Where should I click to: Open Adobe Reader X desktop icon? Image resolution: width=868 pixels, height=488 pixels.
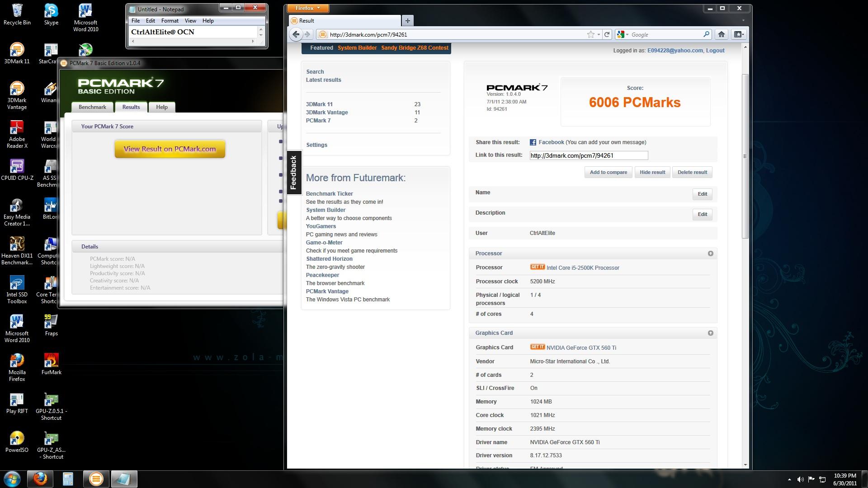[17, 134]
